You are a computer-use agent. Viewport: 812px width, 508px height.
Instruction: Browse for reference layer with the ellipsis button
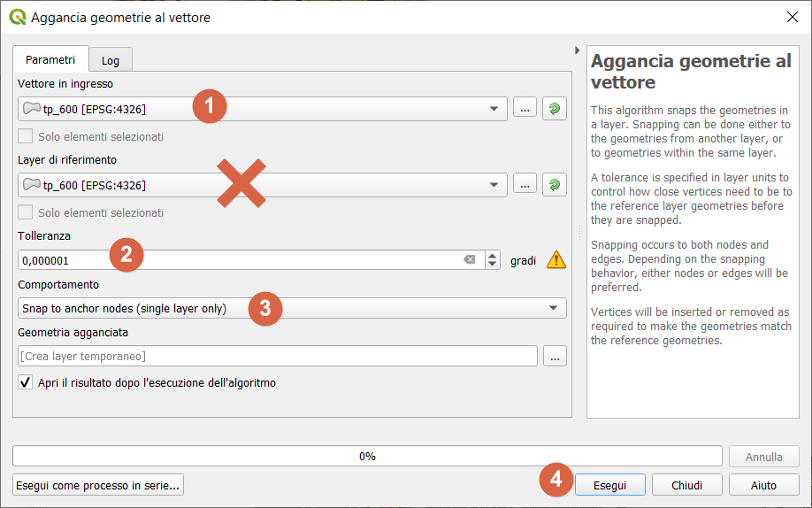525,185
